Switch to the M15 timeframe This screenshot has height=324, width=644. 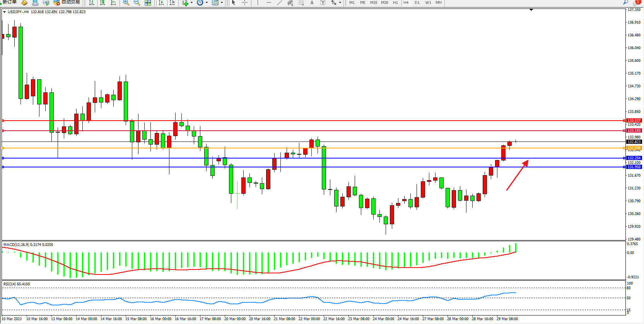(373, 3)
